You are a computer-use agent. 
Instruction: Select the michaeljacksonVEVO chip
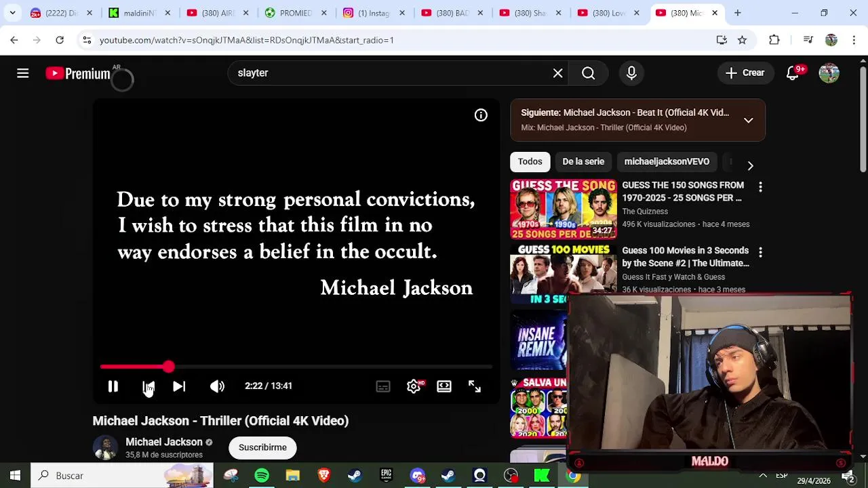click(x=667, y=161)
